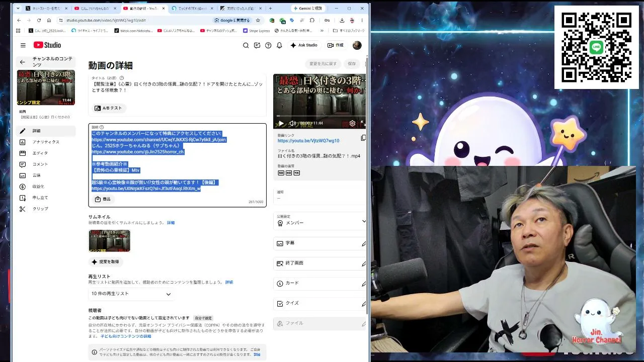Click the 作成 create button
Screen dimensions: 644x362
point(336,45)
